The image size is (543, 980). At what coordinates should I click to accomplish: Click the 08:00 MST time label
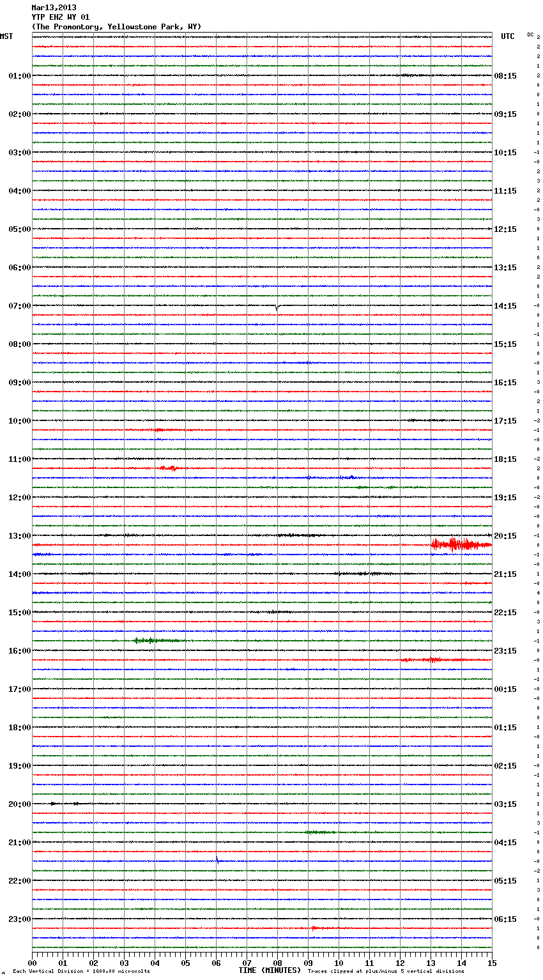click(x=20, y=344)
